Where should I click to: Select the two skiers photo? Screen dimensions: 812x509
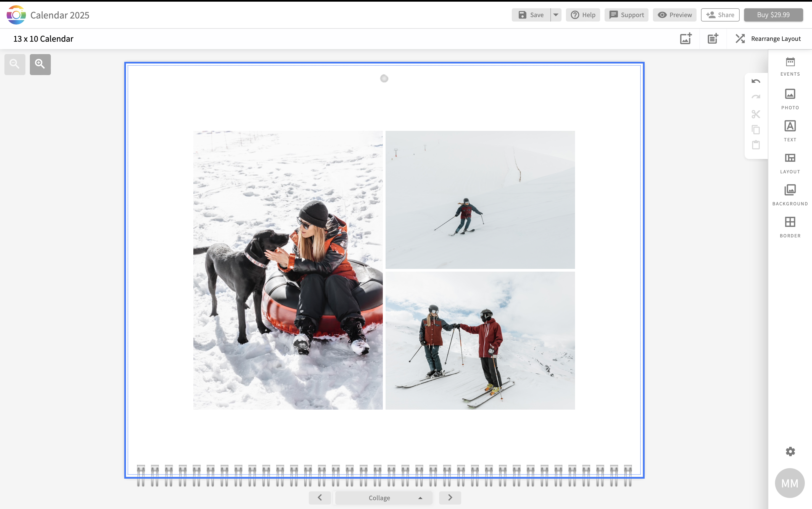tap(480, 340)
